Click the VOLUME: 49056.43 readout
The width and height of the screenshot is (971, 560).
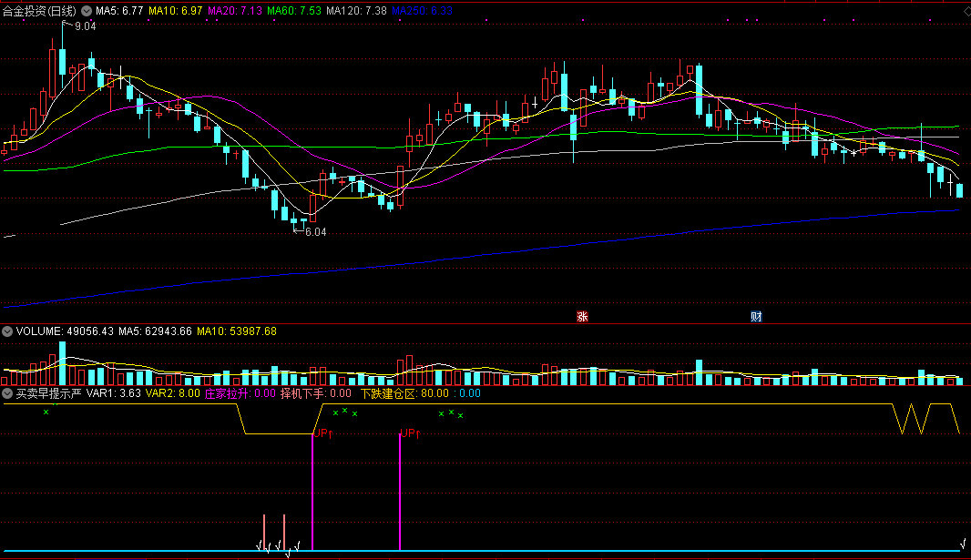point(65,331)
